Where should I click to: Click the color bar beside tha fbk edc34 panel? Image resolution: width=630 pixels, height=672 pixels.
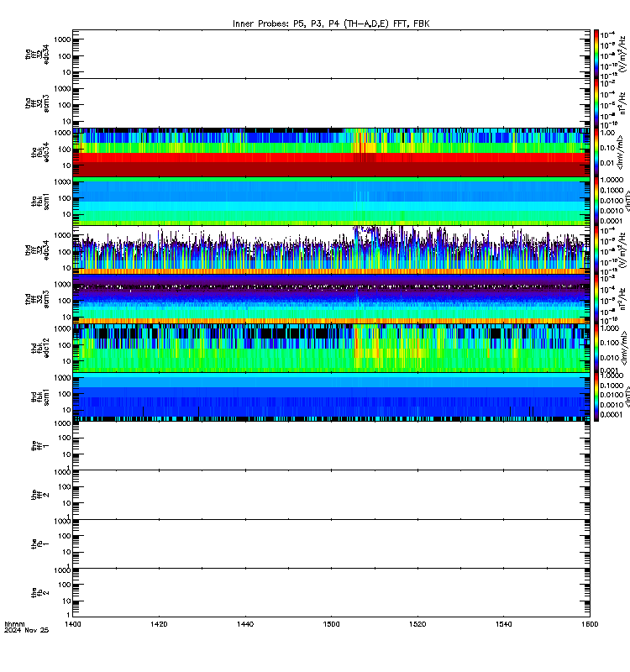pyautogui.click(x=596, y=152)
